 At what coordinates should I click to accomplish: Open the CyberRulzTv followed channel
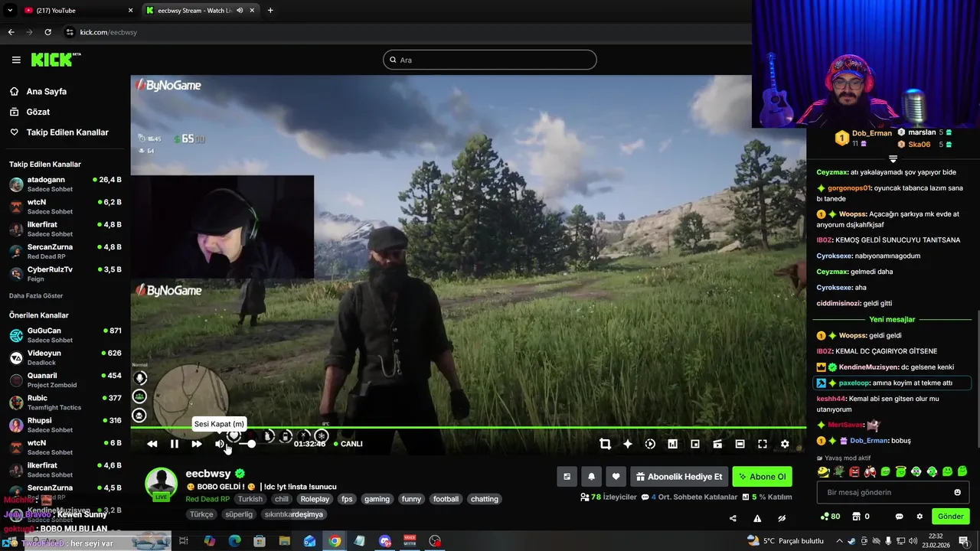pos(65,274)
